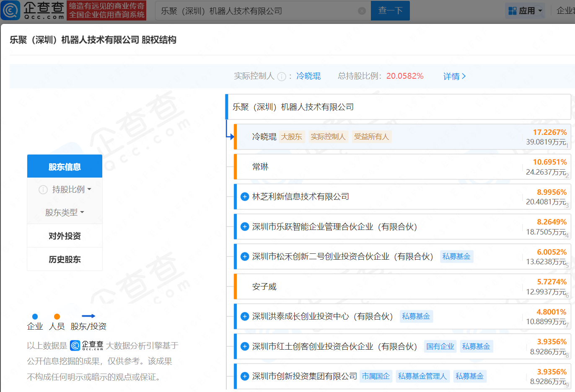Expand 深圳市创新投资集团有限公司 plus icon
The image size is (575, 392).
click(x=245, y=376)
